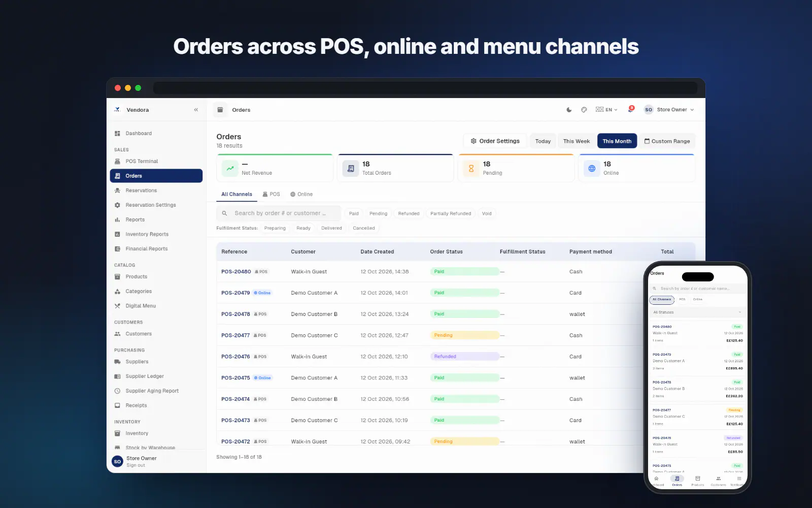Open All Statuses dropdown on phone
This screenshot has width=812, height=508.
click(x=697, y=312)
